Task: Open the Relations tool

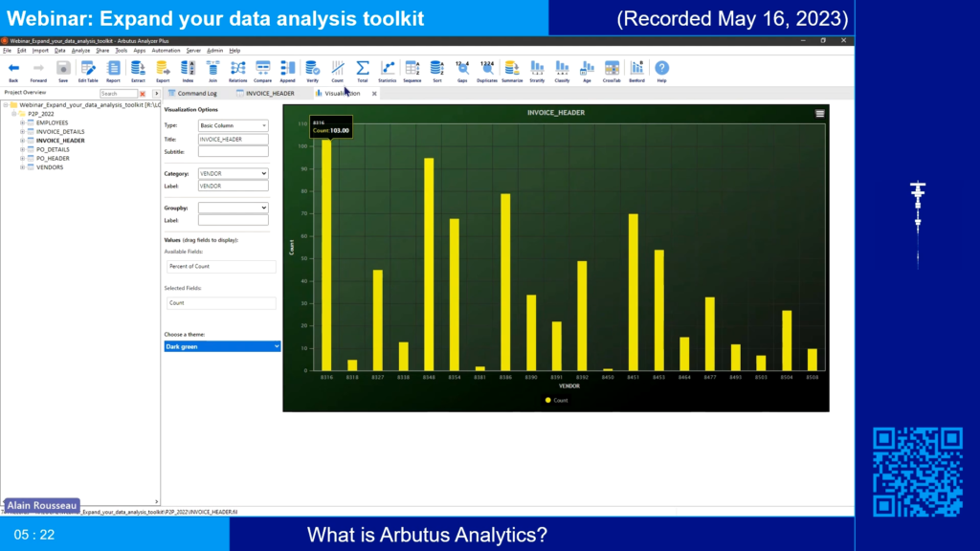Action: (x=237, y=71)
